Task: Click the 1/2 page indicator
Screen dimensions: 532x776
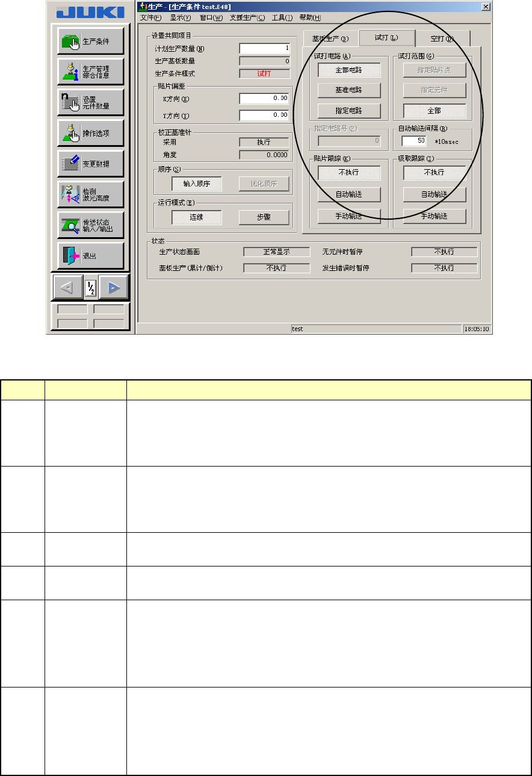Action: 91,289
